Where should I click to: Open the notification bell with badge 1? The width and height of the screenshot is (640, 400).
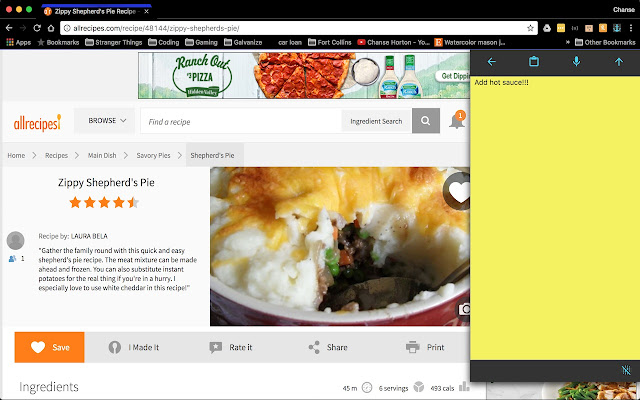tap(457, 120)
